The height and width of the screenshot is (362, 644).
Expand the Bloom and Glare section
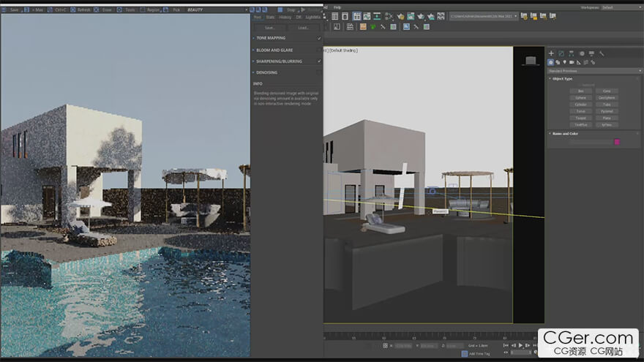tap(253, 50)
